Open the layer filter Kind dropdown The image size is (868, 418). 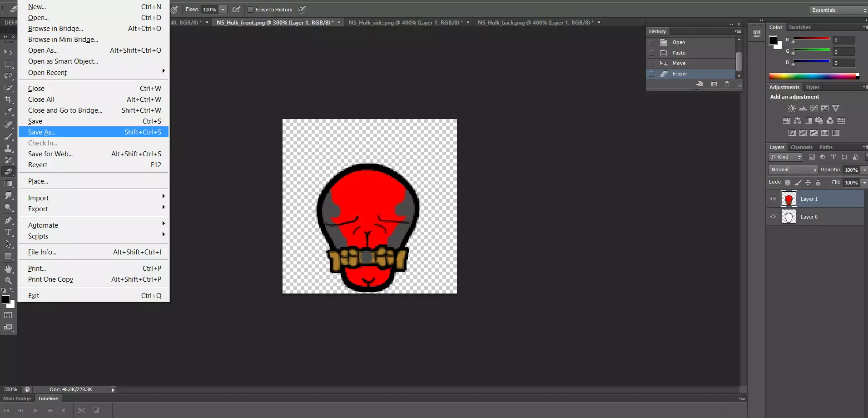click(786, 157)
